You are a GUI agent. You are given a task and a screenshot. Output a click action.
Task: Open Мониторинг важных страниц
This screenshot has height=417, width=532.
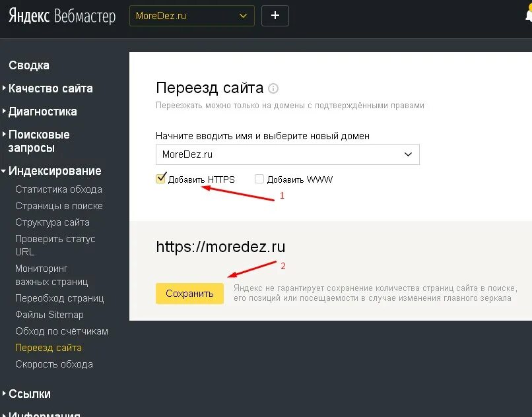51,275
